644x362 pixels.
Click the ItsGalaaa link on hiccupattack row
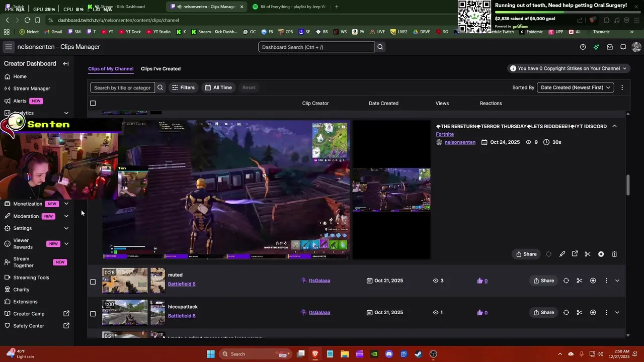(x=319, y=312)
